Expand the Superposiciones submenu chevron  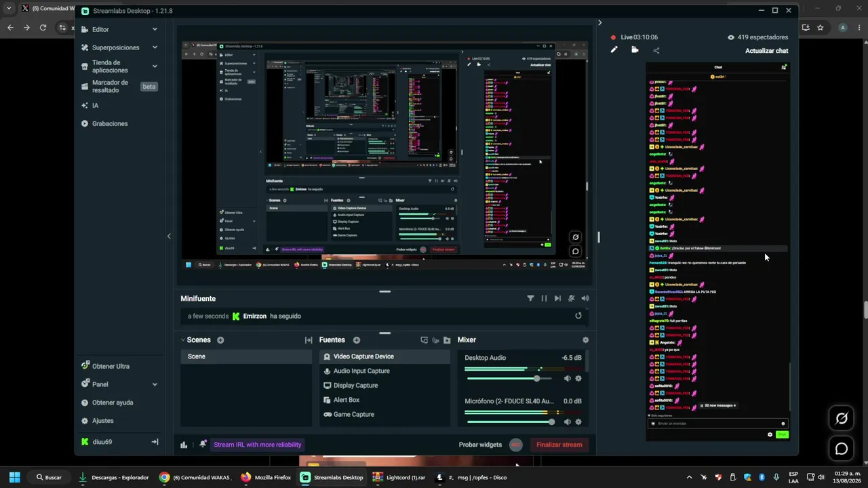pyautogui.click(x=155, y=47)
